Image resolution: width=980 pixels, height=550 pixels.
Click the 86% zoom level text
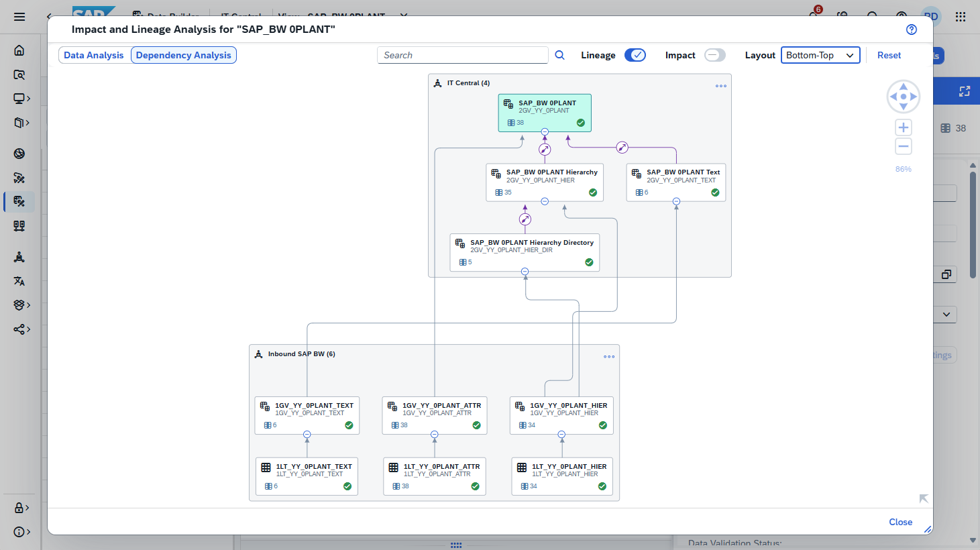click(904, 169)
